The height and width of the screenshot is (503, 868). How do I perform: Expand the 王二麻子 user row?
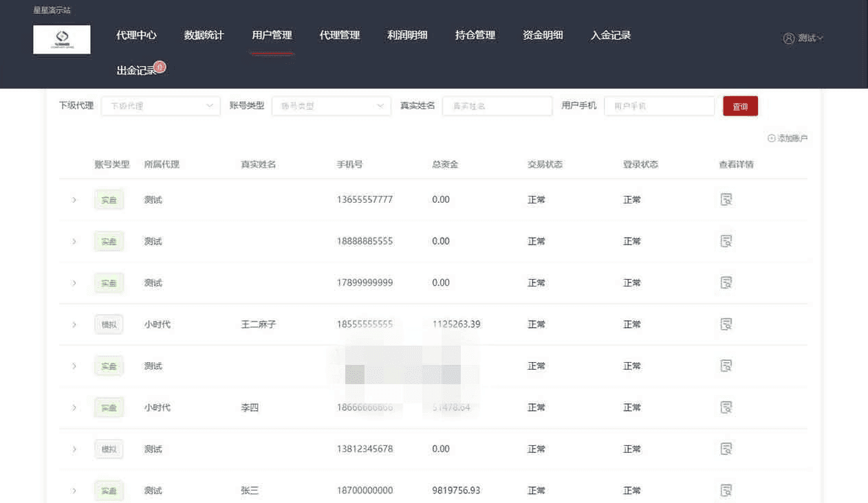pos(74,324)
